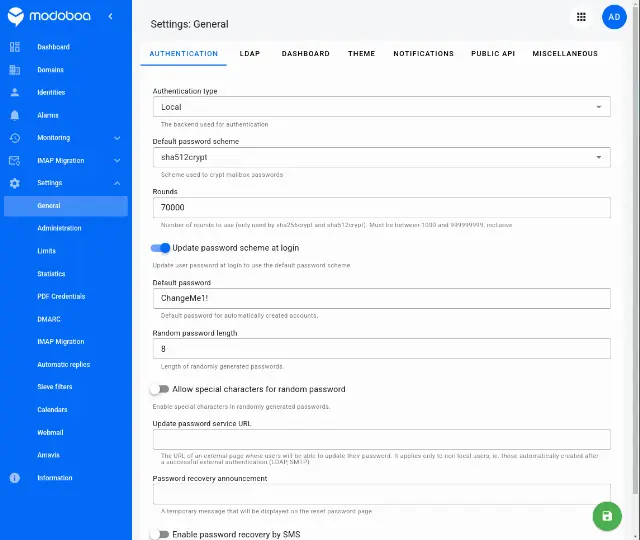Switch to the Theme tab
Viewport: 640px width, 540px height.
tap(362, 53)
